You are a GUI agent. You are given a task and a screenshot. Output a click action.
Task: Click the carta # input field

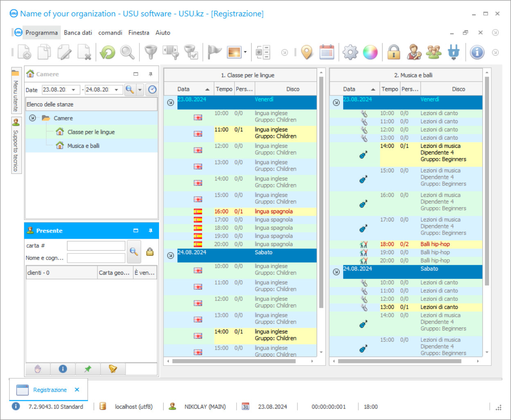tap(96, 246)
